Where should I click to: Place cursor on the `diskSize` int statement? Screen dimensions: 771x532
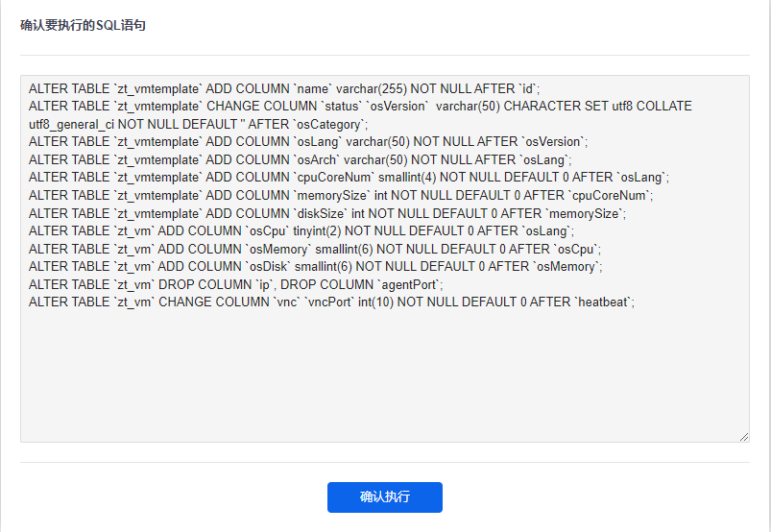[327, 214]
